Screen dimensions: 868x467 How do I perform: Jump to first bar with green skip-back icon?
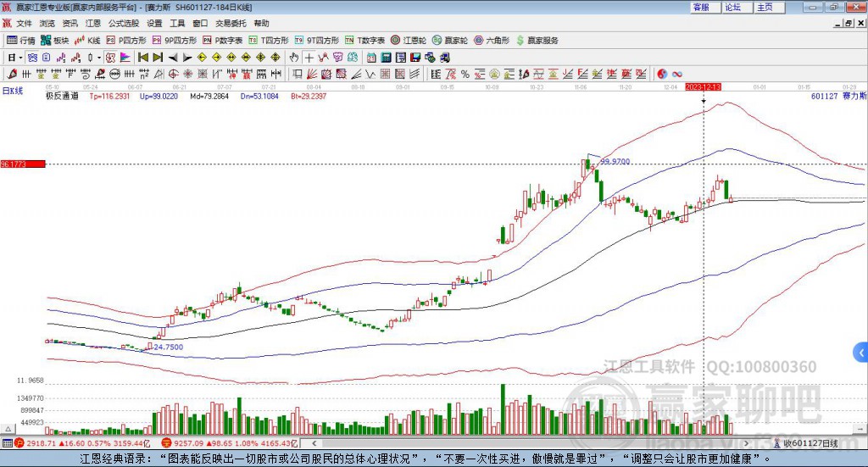coord(142,58)
